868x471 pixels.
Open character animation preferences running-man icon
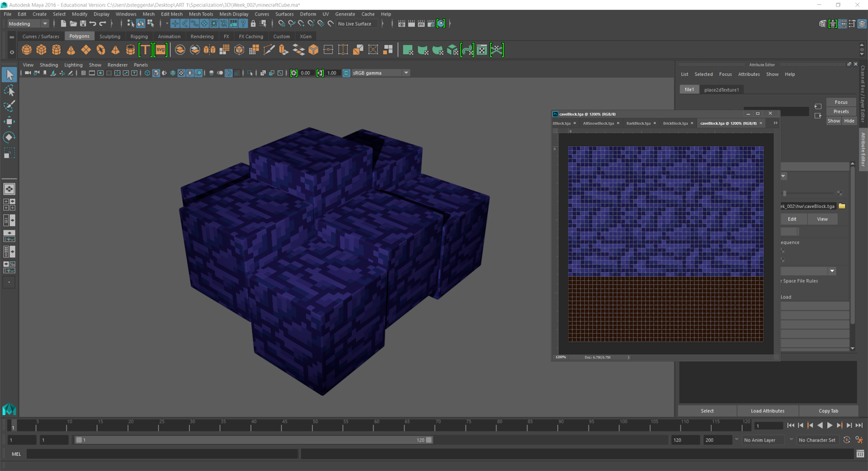[859, 440]
